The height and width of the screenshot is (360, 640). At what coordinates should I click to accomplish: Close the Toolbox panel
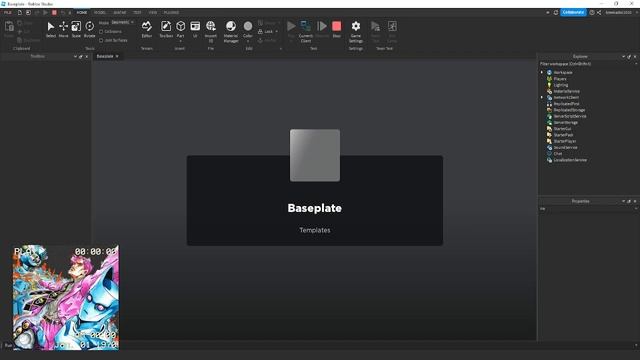point(87,56)
